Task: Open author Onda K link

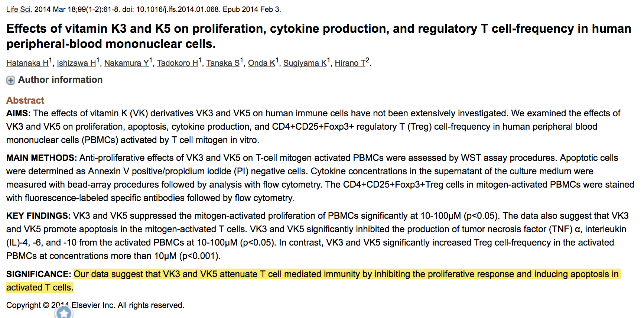Action: click(x=261, y=63)
